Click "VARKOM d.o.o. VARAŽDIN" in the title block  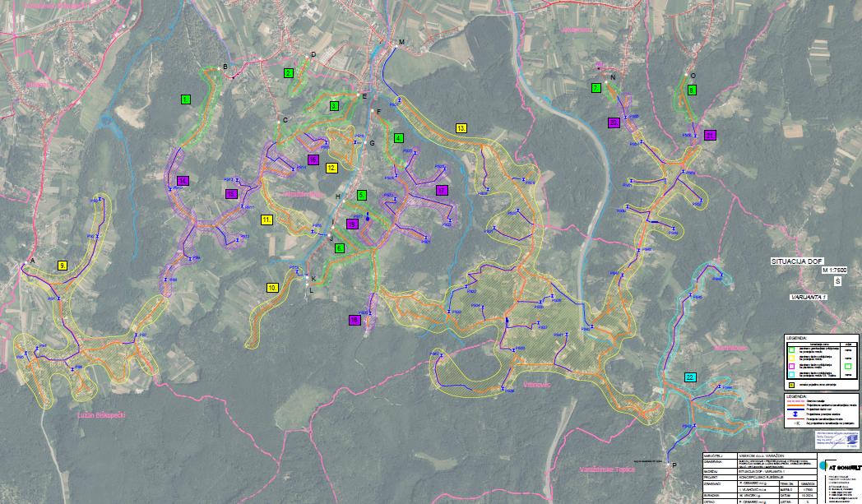click(760, 456)
